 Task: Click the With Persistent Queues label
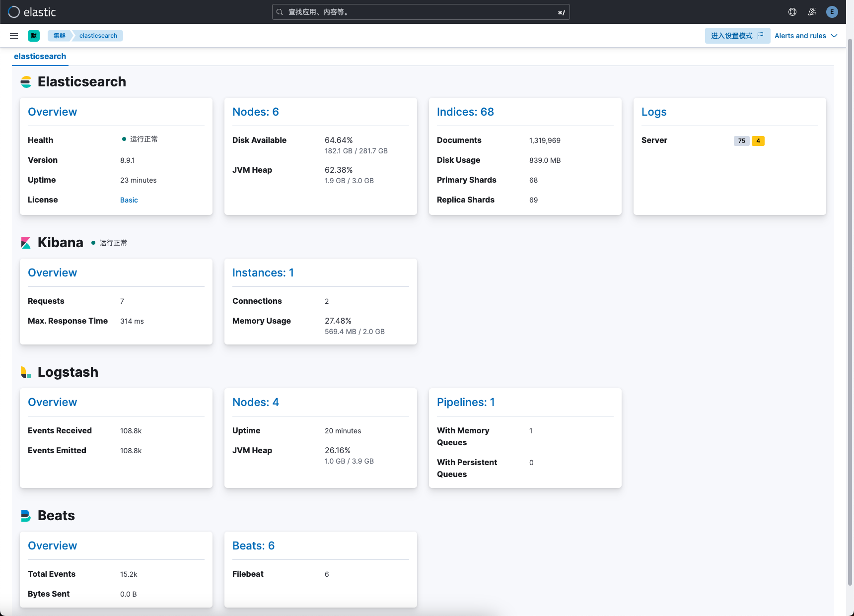coord(467,469)
